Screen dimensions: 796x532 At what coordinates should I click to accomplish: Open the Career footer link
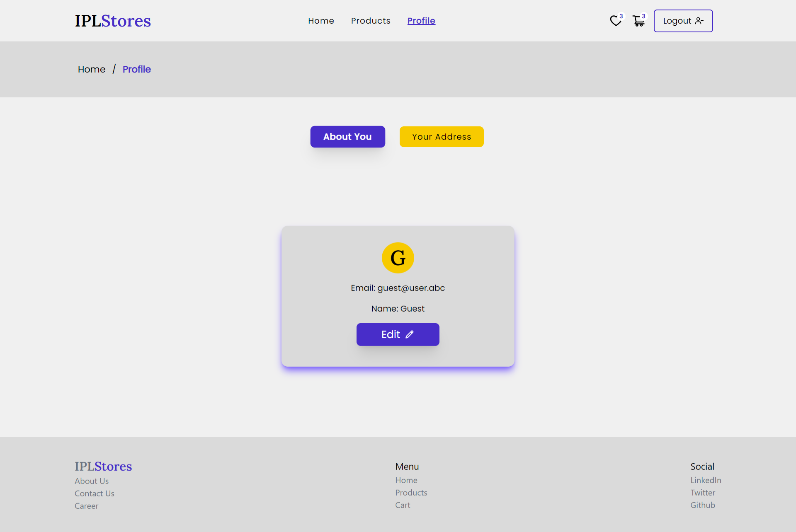[87, 506]
